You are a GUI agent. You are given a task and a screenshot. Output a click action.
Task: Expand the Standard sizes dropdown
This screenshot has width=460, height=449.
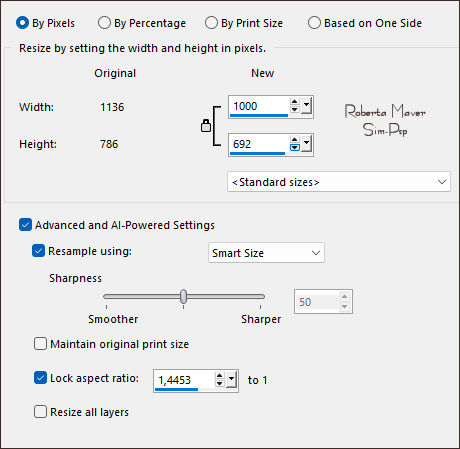[339, 182]
